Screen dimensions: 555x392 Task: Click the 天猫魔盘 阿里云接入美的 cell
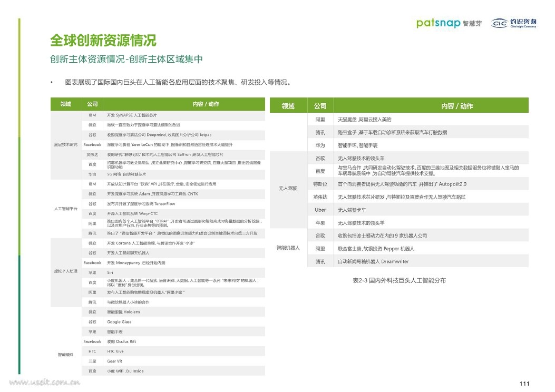pyautogui.click(x=431, y=120)
